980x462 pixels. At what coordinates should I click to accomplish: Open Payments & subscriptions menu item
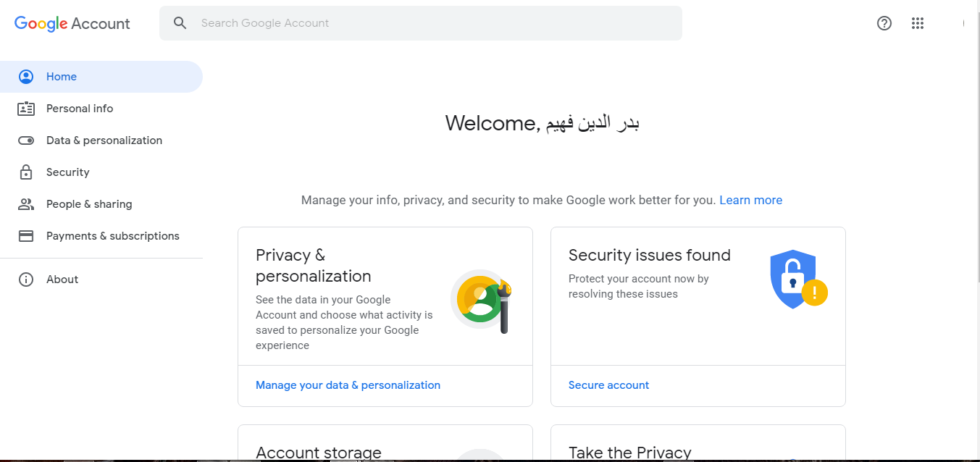[112, 236]
